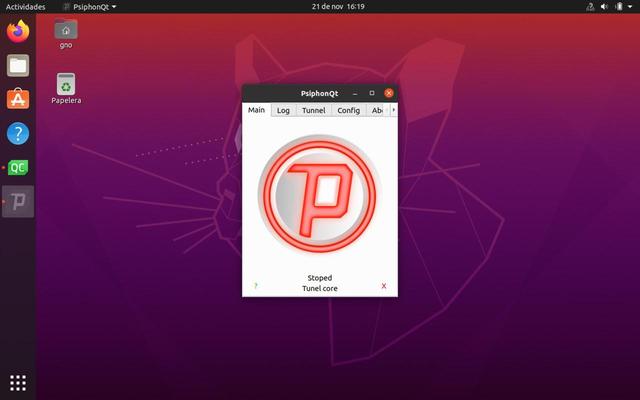Image resolution: width=640 pixels, height=400 pixels.
Task: Click the left arrow to show earlier tabs
Action: (x=387, y=110)
